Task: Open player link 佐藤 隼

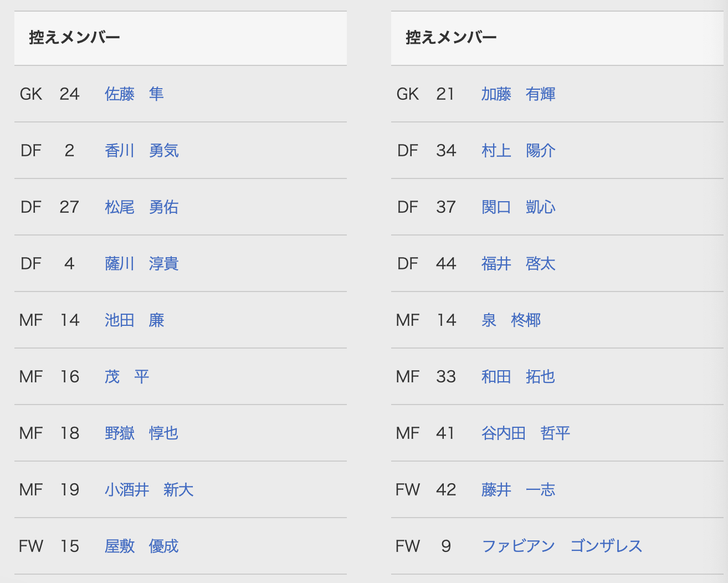Action: pyautogui.click(x=134, y=94)
